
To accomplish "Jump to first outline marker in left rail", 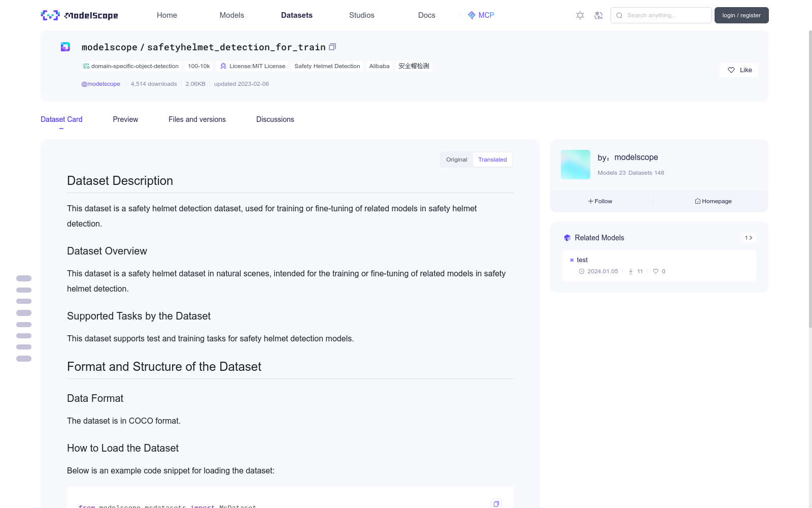I will click(x=24, y=278).
